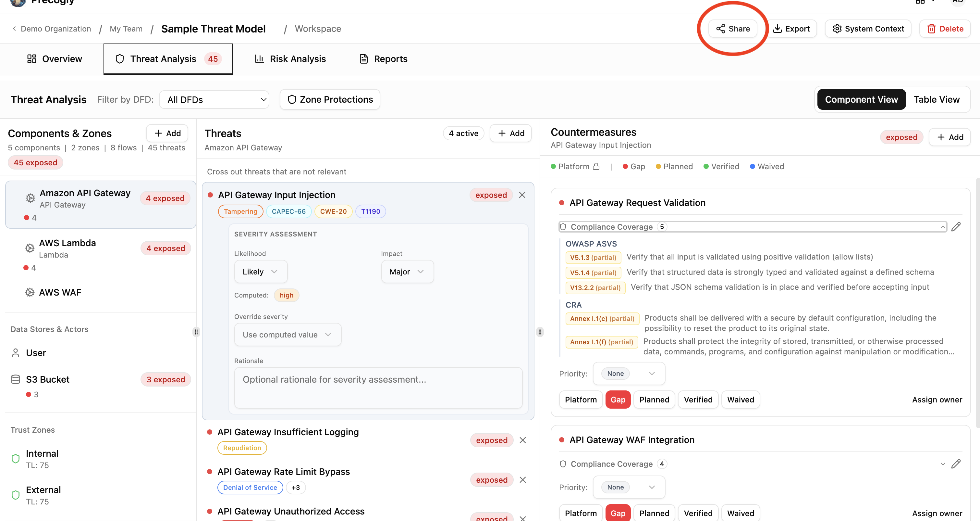Image resolution: width=980 pixels, height=521 pixels.
Task: Cross out API Gateway Rate Limit Bypass threat
Action: pyautogui.click(x=523, y=480)
